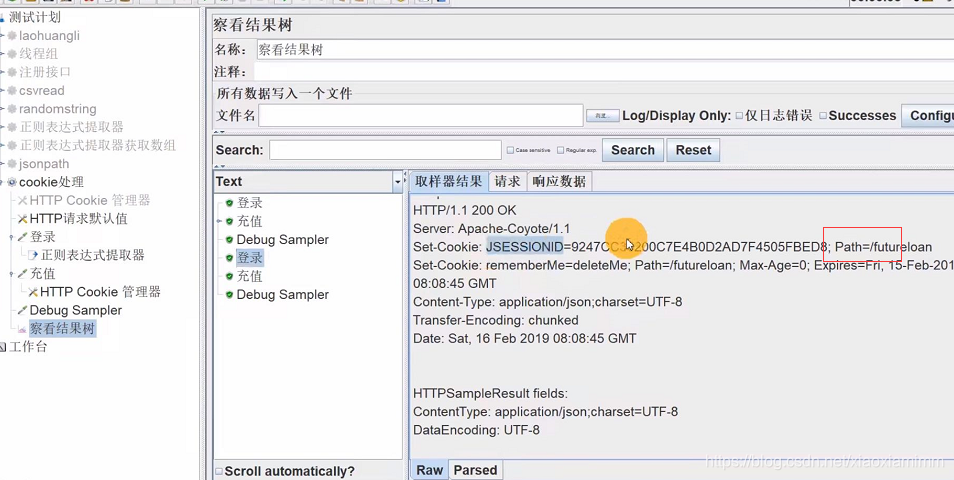Viewport: 954px width, 480px height.
Task: Click the 文件名 input field
Action: [421, 116]
